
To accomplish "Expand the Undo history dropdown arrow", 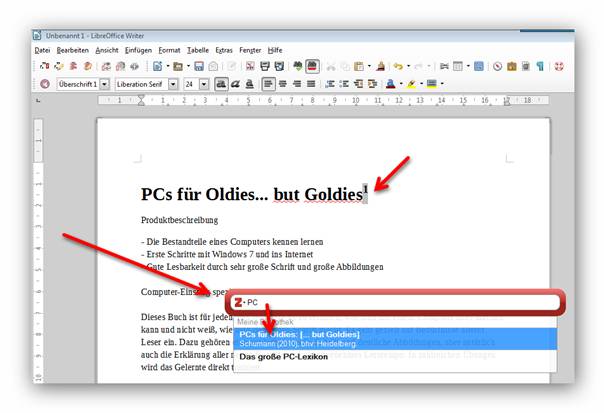I will pos(409,66).
